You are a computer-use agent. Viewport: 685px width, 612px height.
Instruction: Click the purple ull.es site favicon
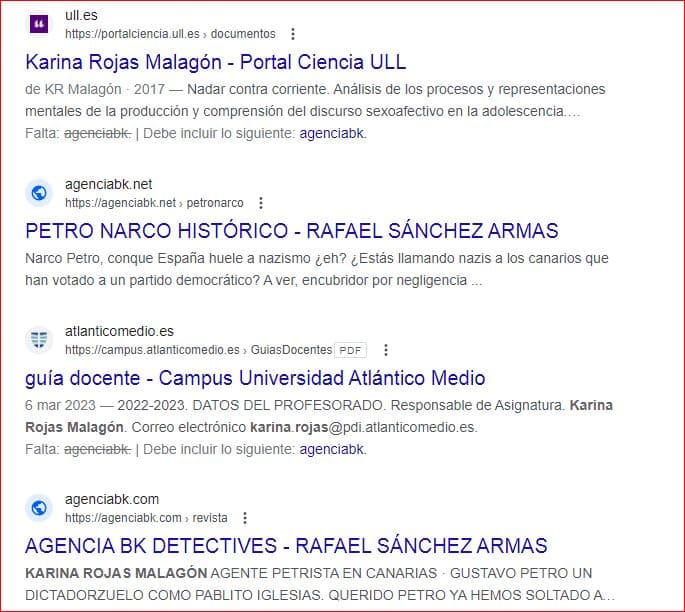(x=39, y=24)
